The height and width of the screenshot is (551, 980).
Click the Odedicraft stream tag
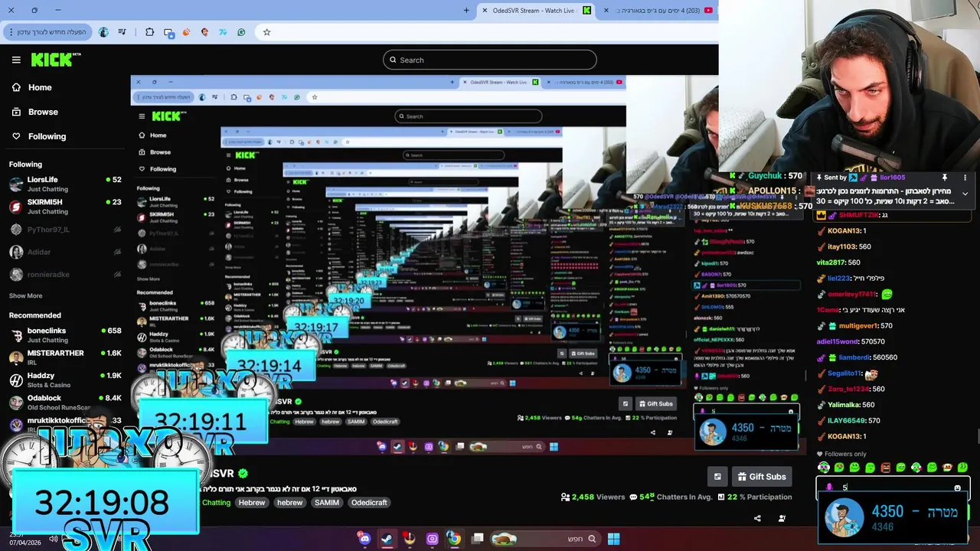point(369,503)
